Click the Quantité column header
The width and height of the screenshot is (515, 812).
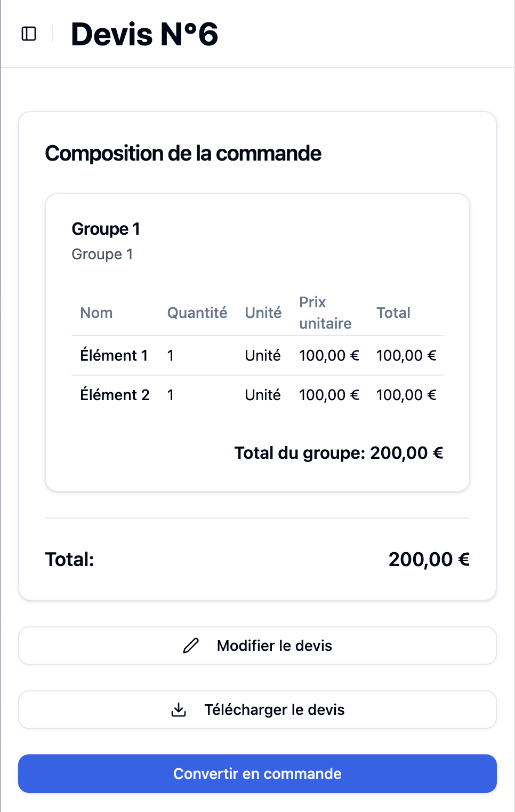(x=197, y=313)
